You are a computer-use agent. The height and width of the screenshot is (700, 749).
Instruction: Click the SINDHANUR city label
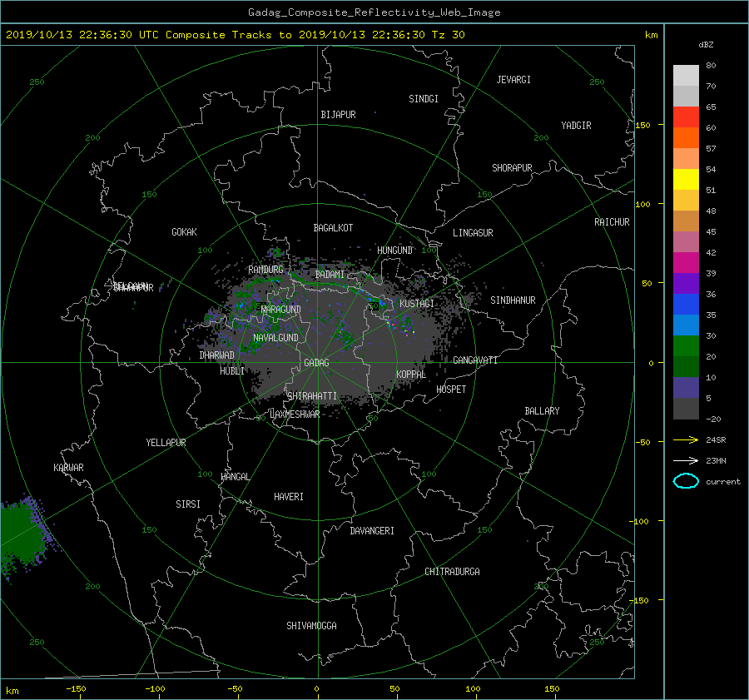(x=513, y=300)
